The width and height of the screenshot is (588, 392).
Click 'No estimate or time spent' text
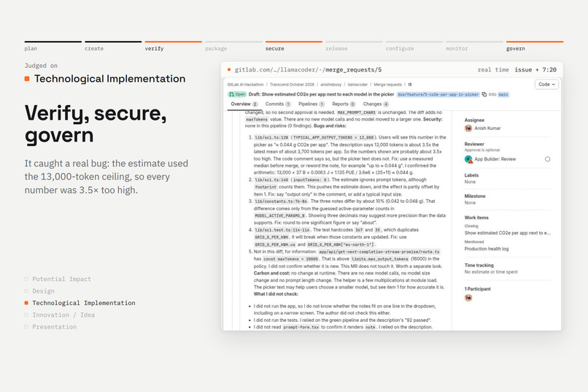click(491, 272)
